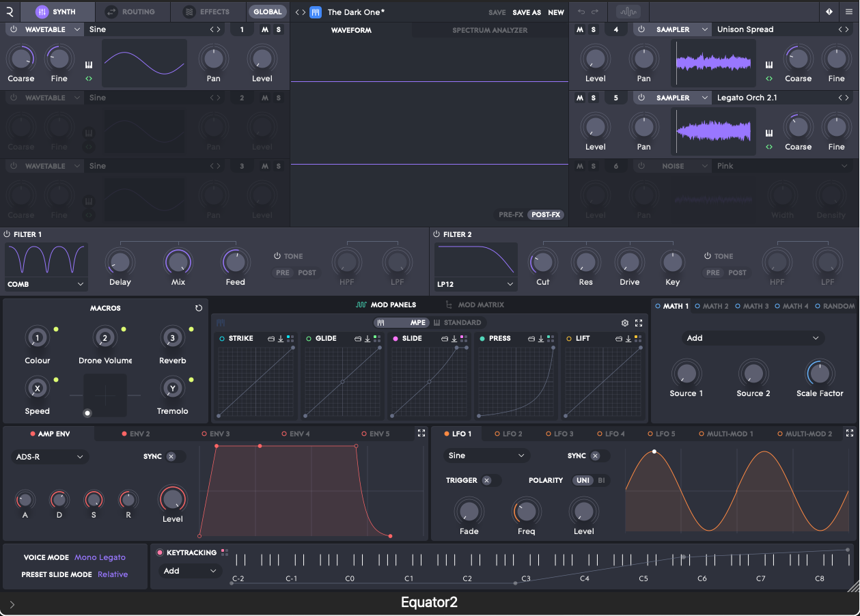
Task: Click the Mono Legato voice mode value
Action: click(100, 557)
